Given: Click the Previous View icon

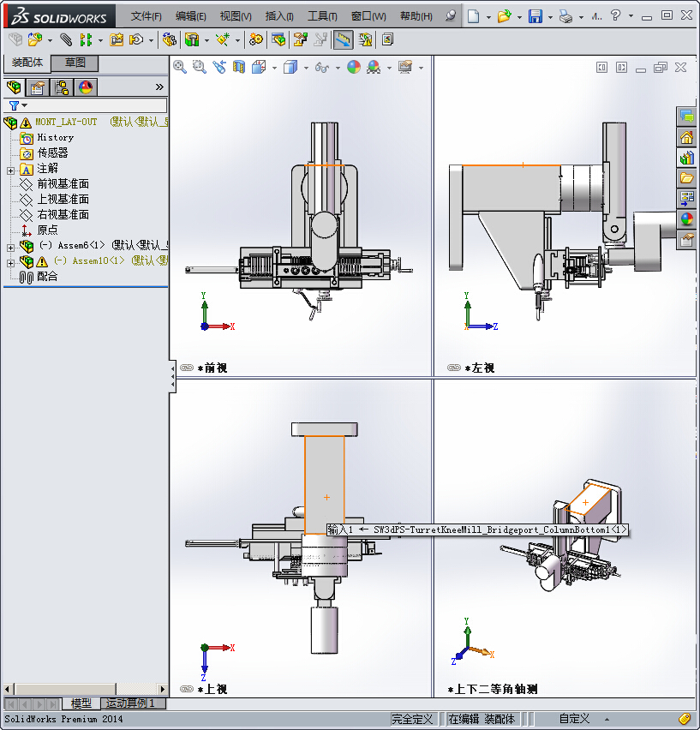Looking at the screenshot, I should [219, 67].
